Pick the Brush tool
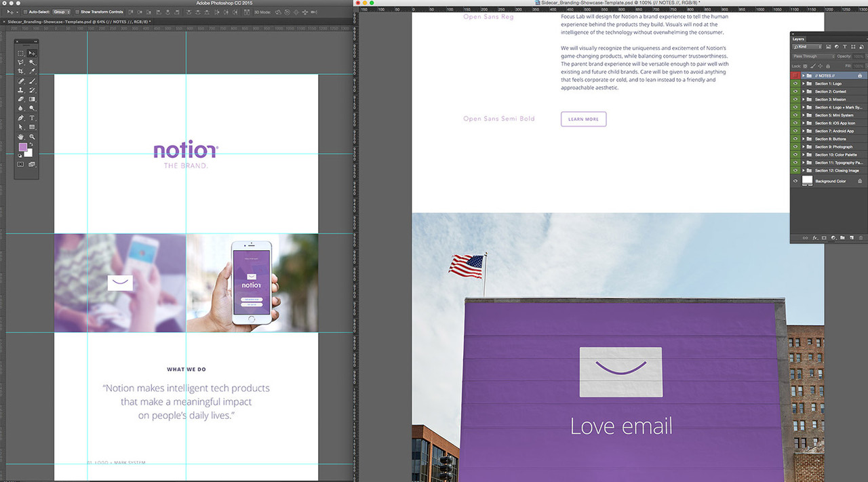868x482 pixels. (x=32, y=81)
